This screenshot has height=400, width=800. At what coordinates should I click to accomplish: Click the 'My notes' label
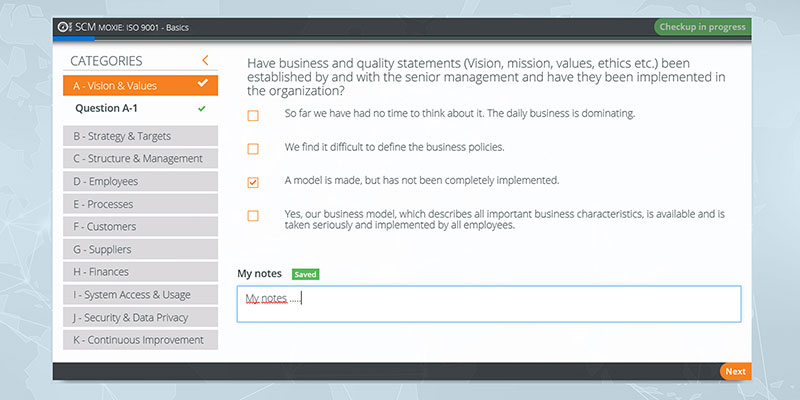(x=259, y=273)
